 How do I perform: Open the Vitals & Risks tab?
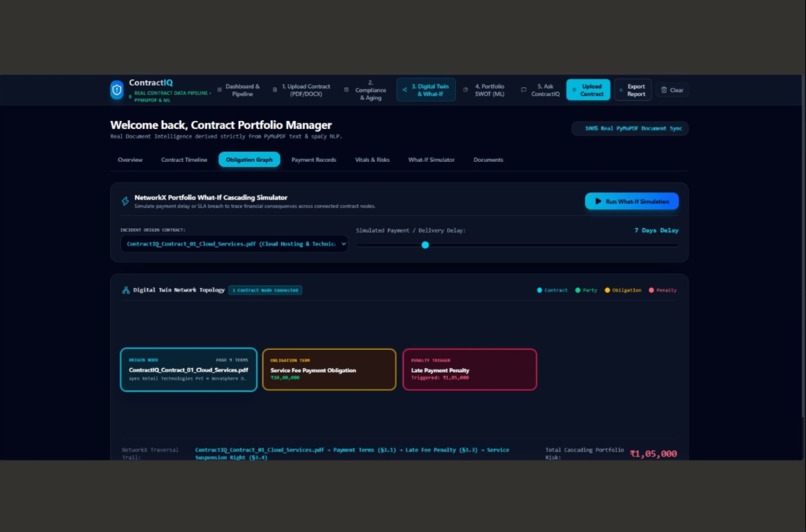(x=372, y=160)
